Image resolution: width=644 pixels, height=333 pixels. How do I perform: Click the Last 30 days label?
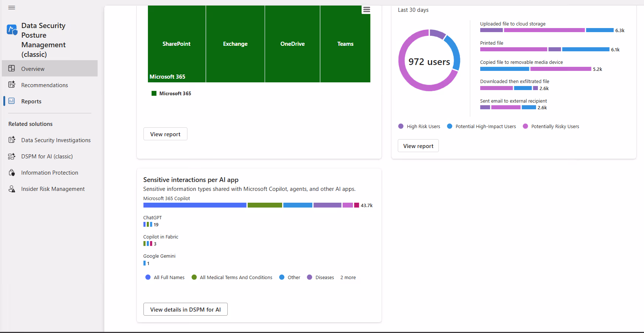pyautogui.click(x=413, y=10)
